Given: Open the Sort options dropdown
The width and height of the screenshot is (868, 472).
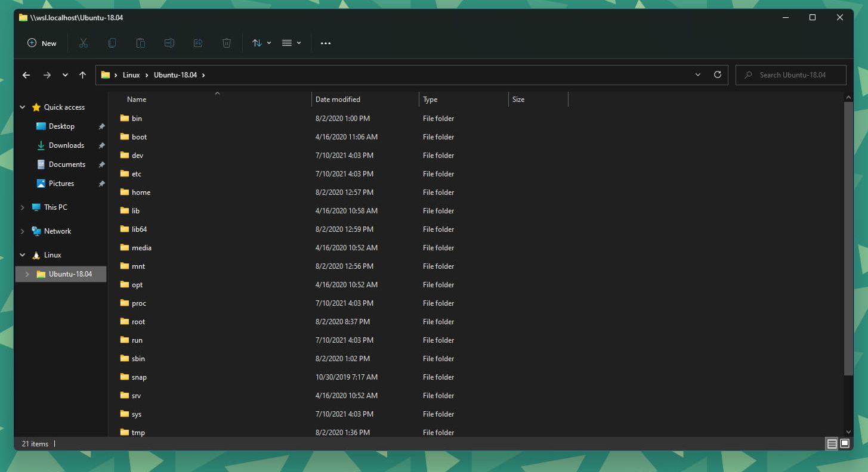Looking at the screenshot, I should coord(261,43).
